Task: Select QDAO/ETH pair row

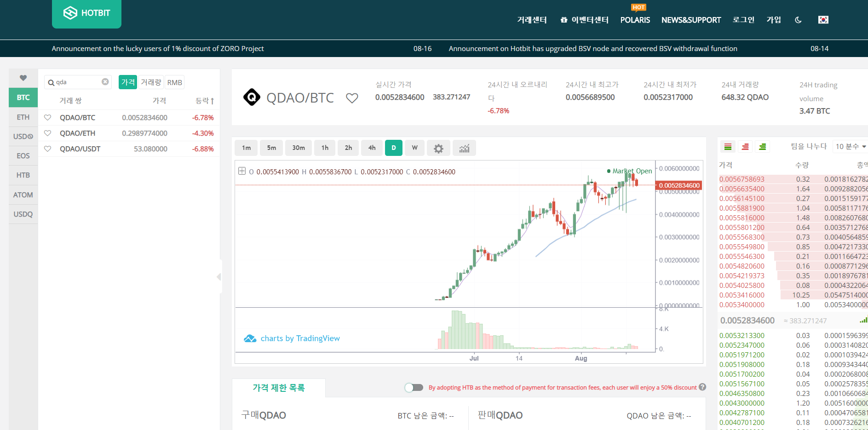Action: coord(129,133)
